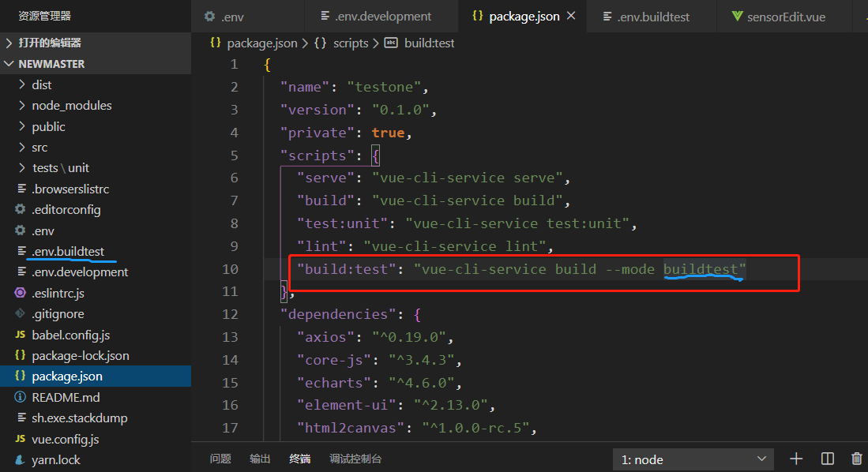The image size is (868, 472).
Task: Click string icon before build:test breadcrumb
Action: (x=391, y=43)
